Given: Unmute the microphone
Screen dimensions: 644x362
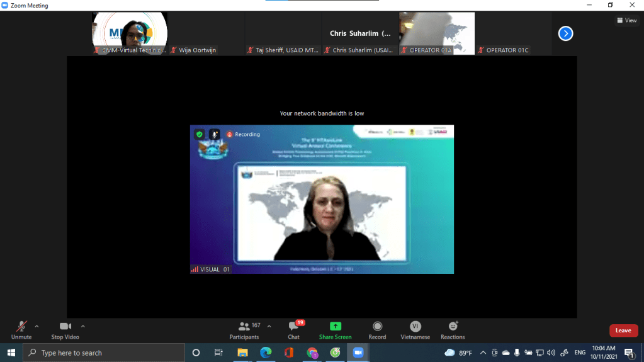Looking at the screenshot, I should 22,329.
